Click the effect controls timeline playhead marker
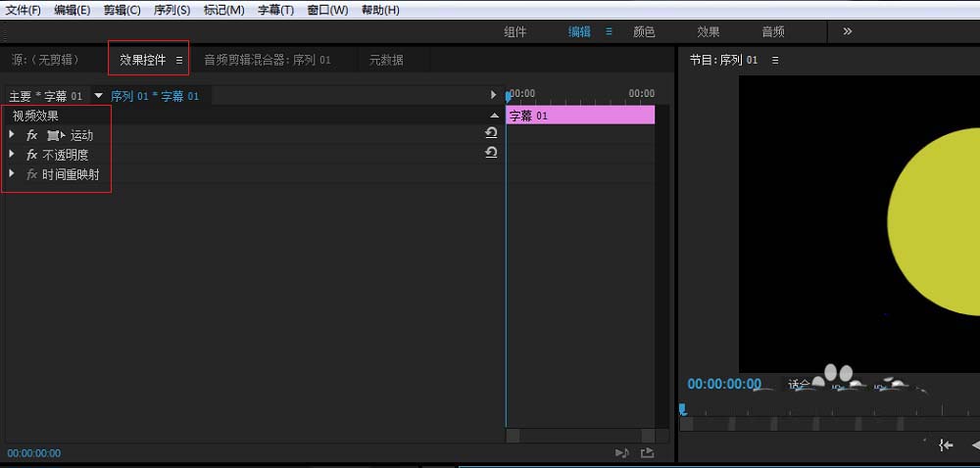Viewport: 980px width, 468px height. [508, 97]
